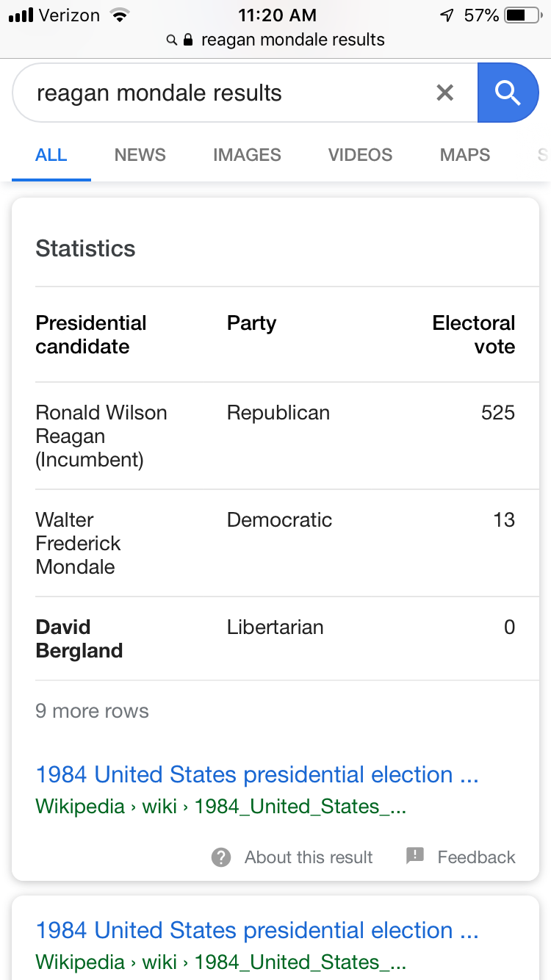
Task: Tap the question mark About icon
Action: pyautogui.click(x=221, y=857)
